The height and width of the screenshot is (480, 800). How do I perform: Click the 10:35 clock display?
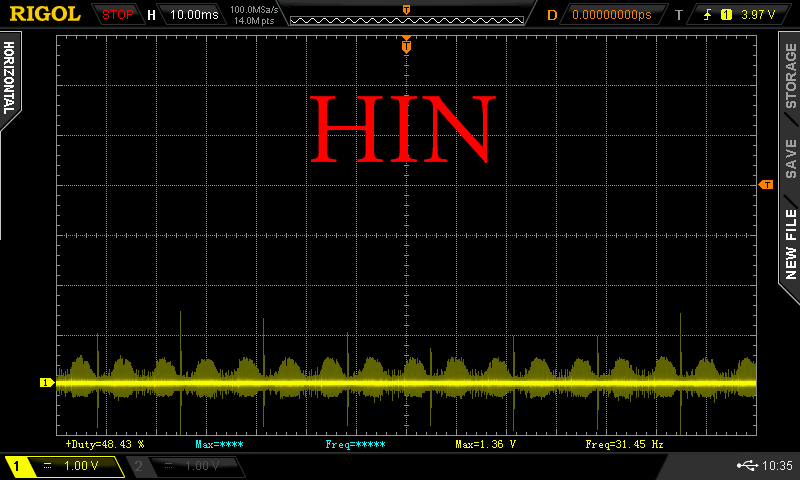pyautogui.click(x=777, y=466)
